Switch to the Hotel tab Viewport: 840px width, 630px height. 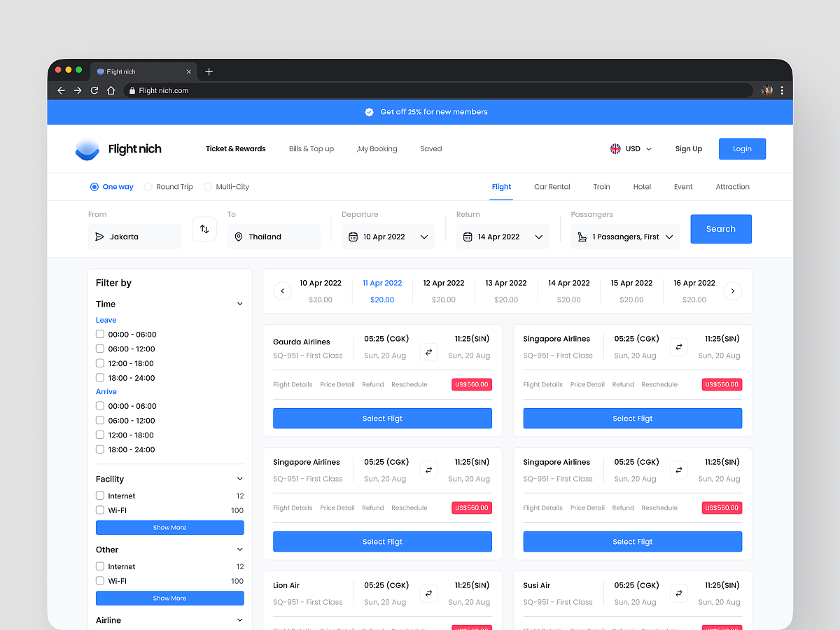pos(642,187)
